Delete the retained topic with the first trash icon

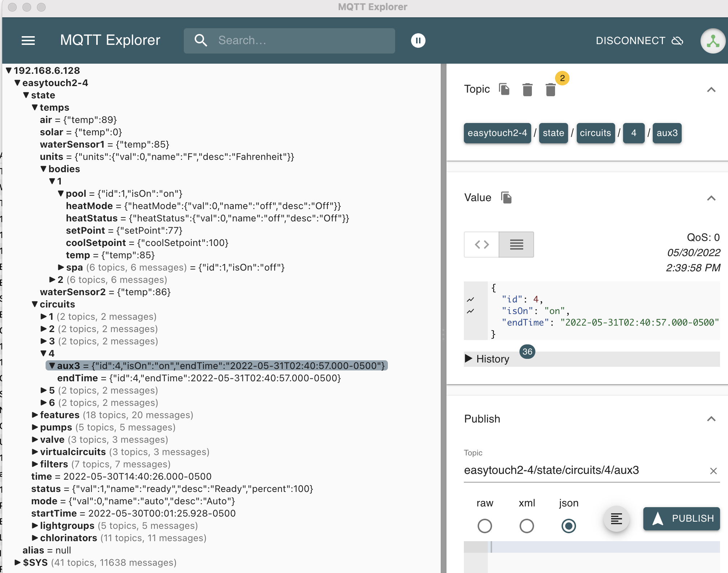click(x=527, y=89)
